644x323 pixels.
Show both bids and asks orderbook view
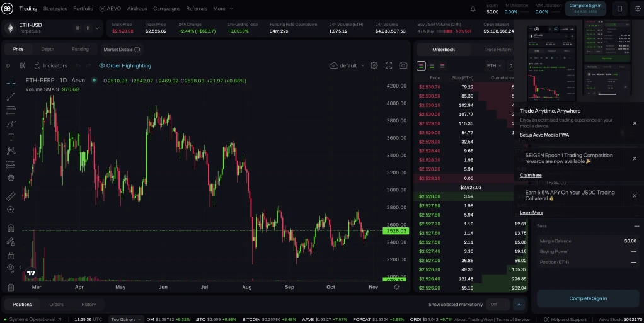pos(421,65)
